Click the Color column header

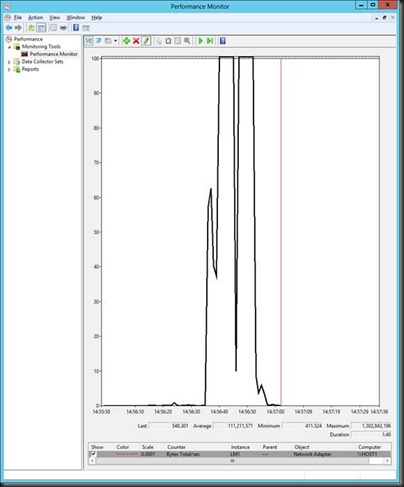(123, 447)
